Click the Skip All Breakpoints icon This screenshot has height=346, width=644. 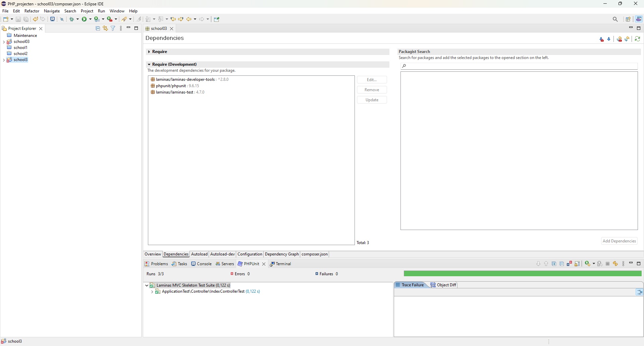click(x=62, y=19)
